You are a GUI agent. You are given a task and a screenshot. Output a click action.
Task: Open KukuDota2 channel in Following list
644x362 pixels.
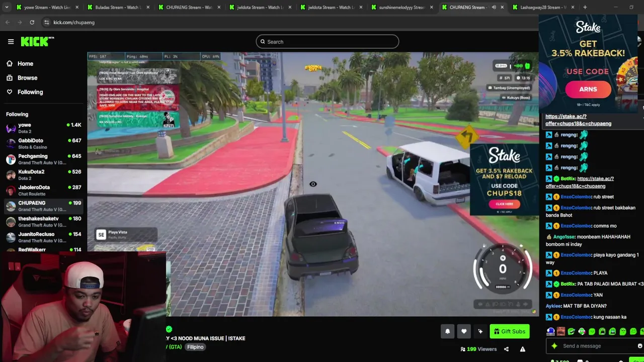43,175
